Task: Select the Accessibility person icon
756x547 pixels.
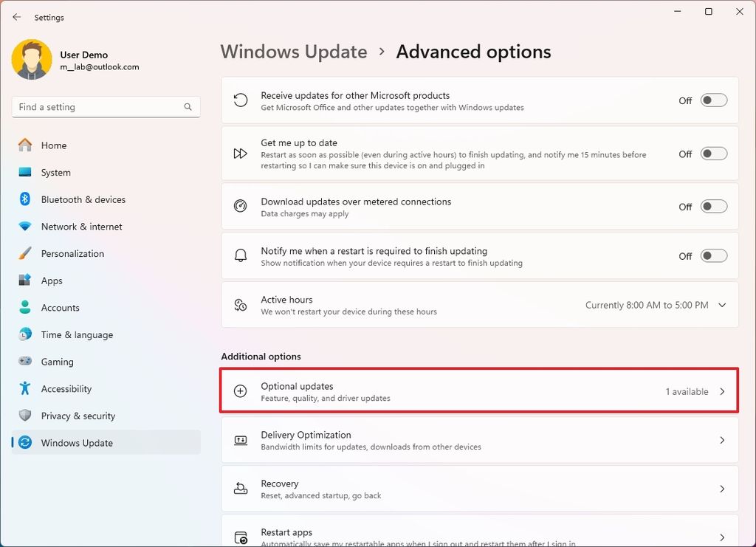Action: click(x=27, y=388)
